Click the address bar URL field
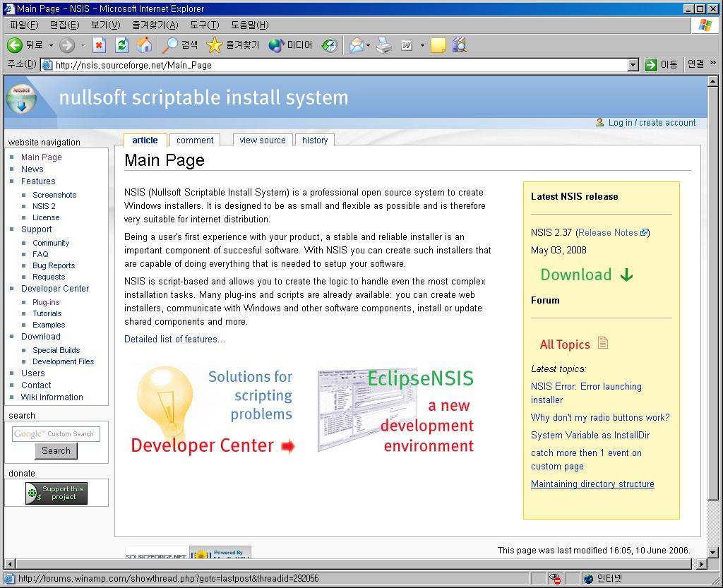 (340, 65)
